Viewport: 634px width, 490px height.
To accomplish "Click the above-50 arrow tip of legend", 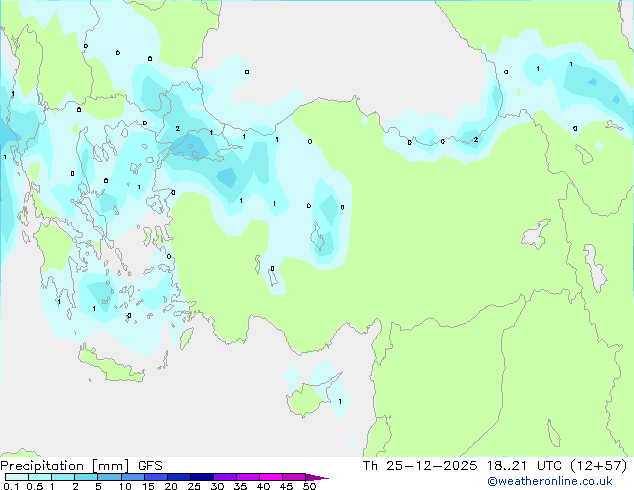I will pyautogui.click(x=317, y=478).
